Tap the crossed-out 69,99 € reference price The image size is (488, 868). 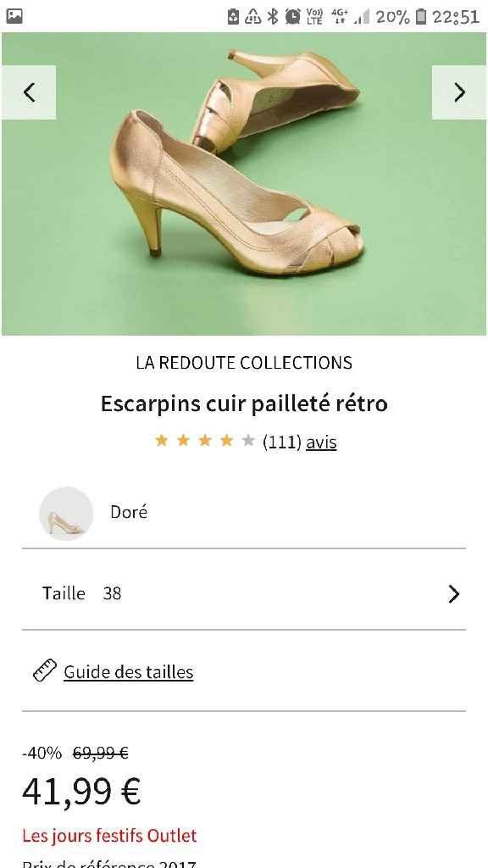coord(99,754)
